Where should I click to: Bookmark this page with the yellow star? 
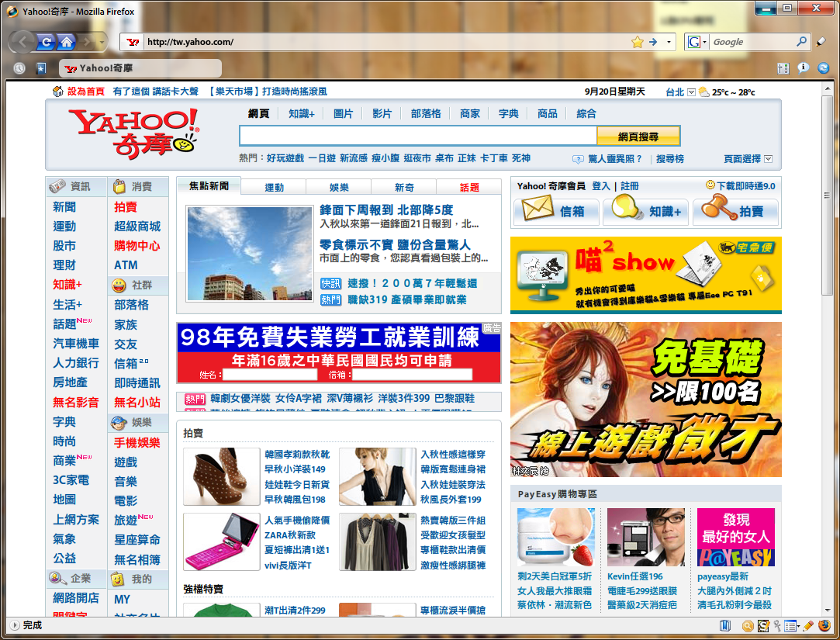point(637,42)
